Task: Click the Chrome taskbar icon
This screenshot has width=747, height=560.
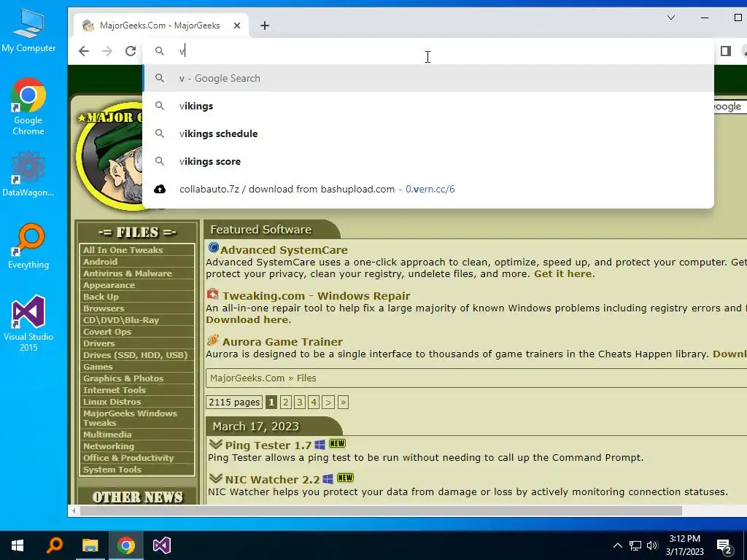Action: pos(126,545)
